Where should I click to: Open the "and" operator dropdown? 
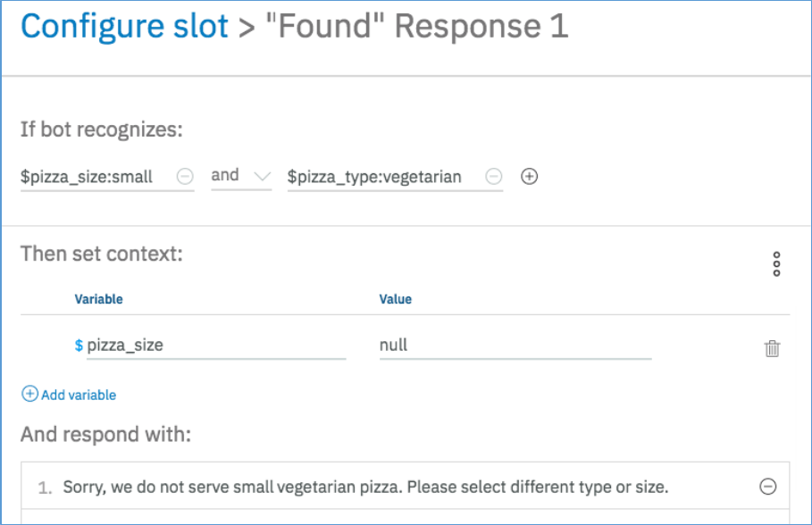tap(241, 176)
